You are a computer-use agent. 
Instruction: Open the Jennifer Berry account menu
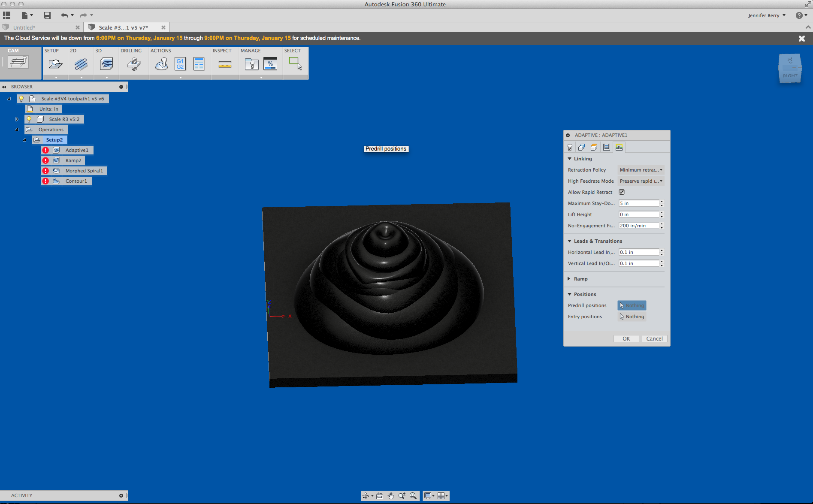click(767, 15)
